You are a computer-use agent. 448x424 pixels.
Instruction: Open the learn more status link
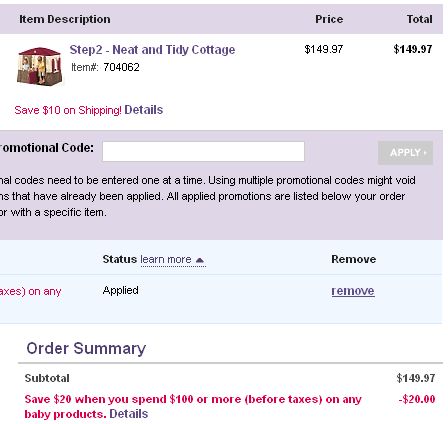[x=166, y=259]
